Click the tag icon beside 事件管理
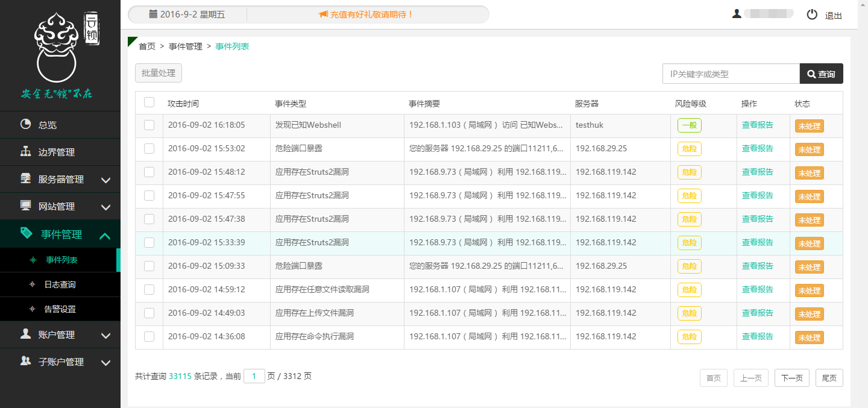 (26, 234)
